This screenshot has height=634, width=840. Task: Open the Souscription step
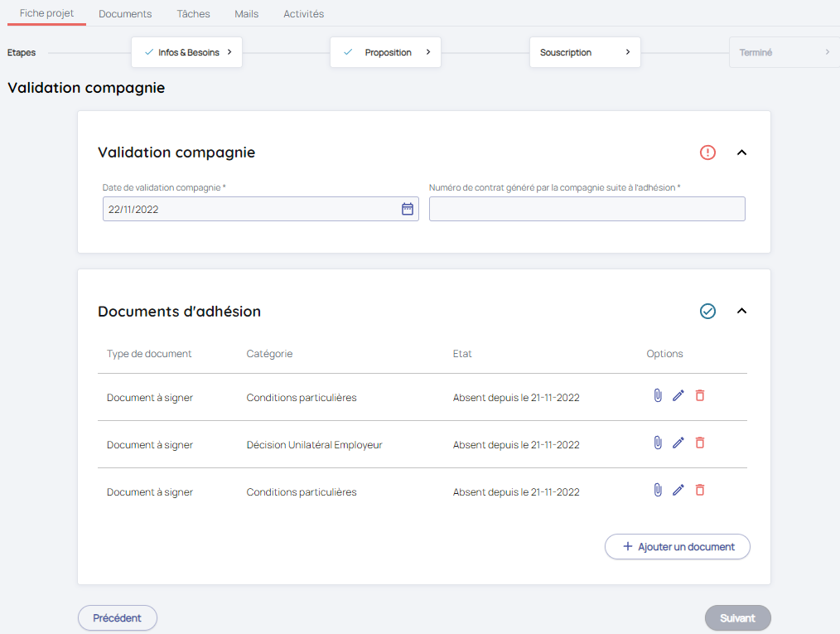(x=585, y=52)
